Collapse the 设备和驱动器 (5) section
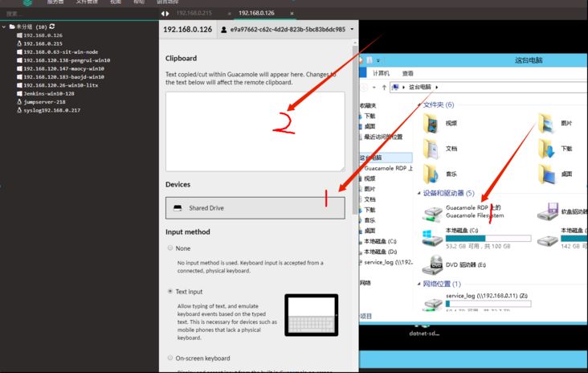Image resolution: width=588 pixels, height=373 pixels. coord(419,193)
